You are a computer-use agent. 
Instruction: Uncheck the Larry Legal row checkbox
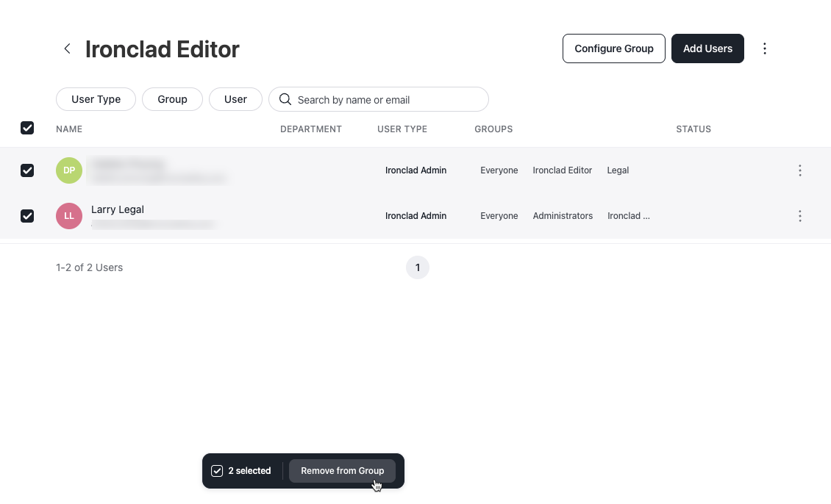pos(27,216)
